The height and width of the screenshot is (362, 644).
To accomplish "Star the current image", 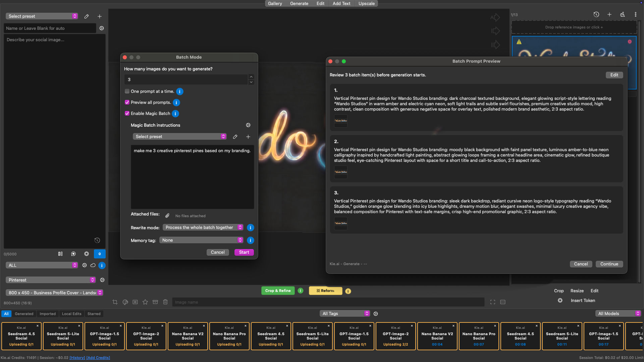I will tap(145, 302).
